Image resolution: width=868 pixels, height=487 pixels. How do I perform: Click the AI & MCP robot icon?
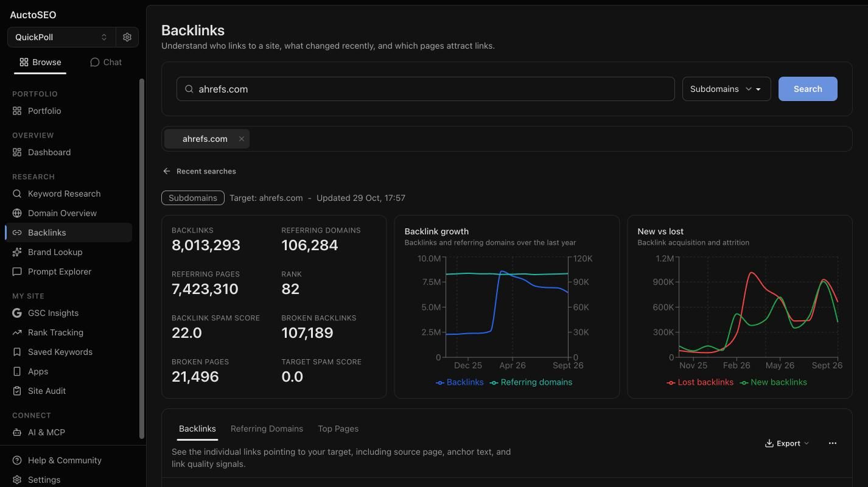point(17,432)
